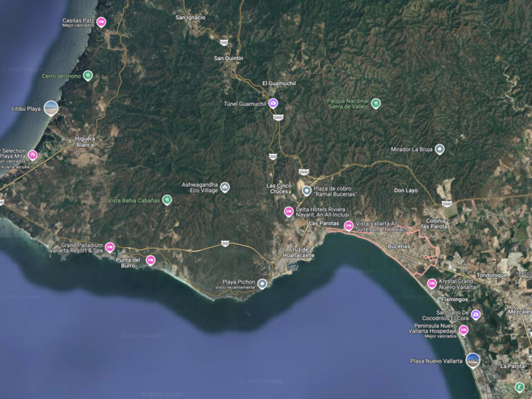Click the Playa Pichon recently viewed pin
This screenshot has height=399, width=532.
[262, 284]
